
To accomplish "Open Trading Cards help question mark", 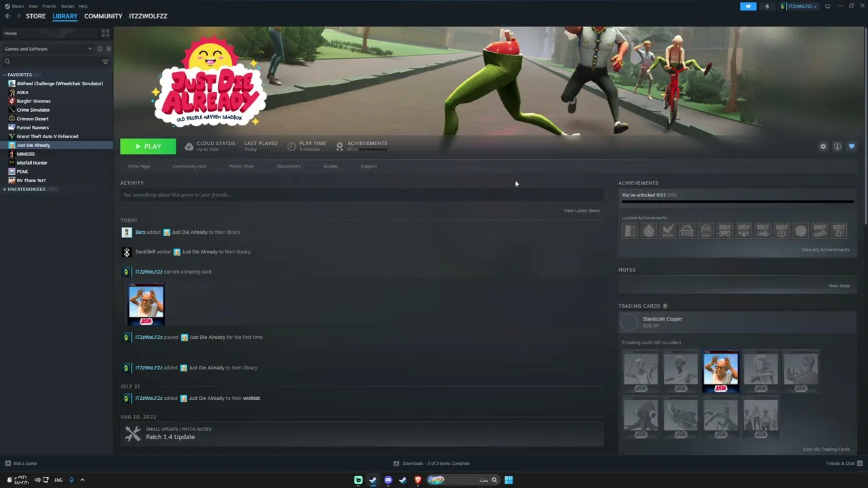I will pyautogui.click(x=665, y=306).
